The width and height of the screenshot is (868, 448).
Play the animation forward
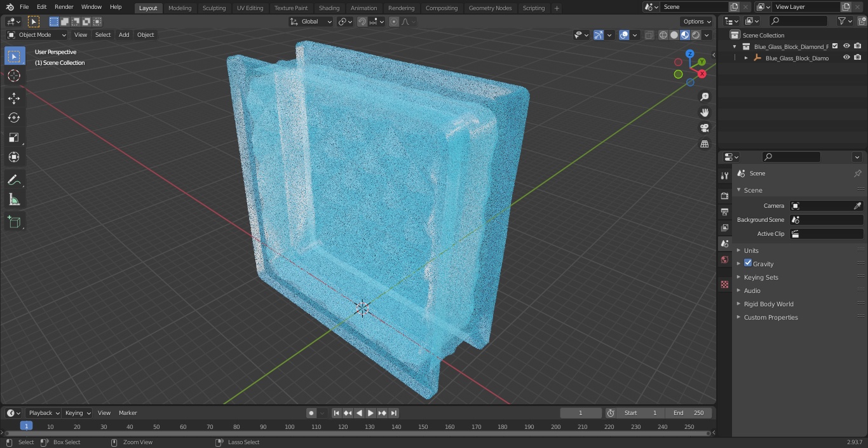click(x=370, y=413)
